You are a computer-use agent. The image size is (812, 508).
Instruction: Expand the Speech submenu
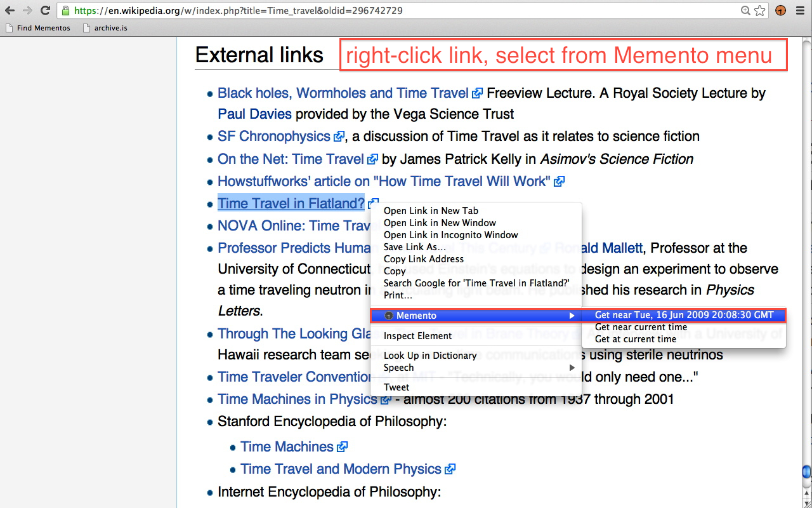pos(476,368)
